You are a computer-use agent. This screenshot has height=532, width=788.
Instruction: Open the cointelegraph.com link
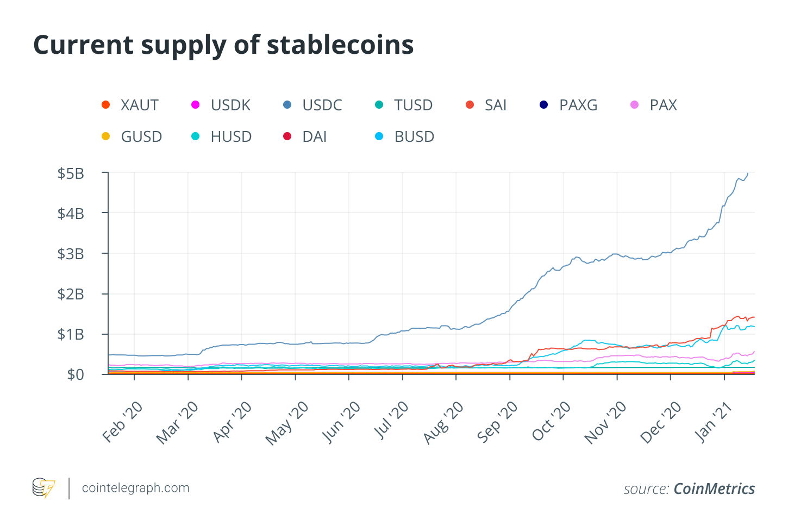tap(135, 488)
